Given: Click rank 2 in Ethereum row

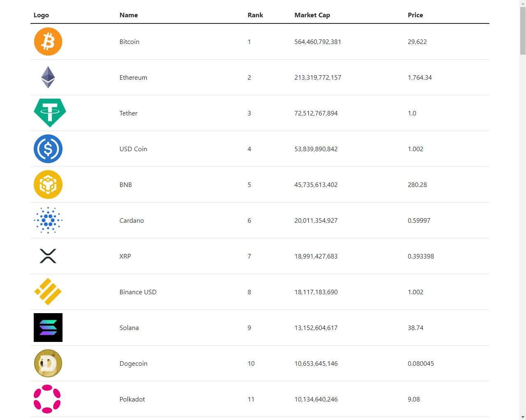Looking at the screenshot, I should 249,78.
